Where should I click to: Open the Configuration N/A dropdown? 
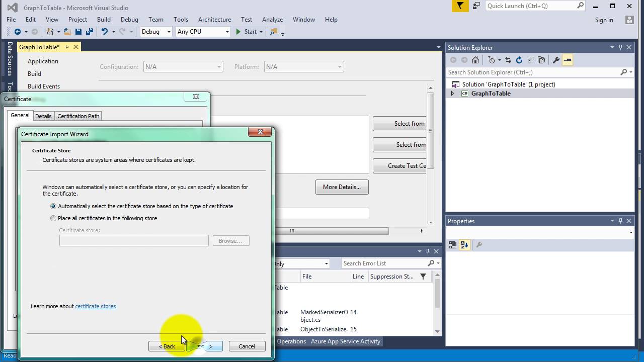183,67
